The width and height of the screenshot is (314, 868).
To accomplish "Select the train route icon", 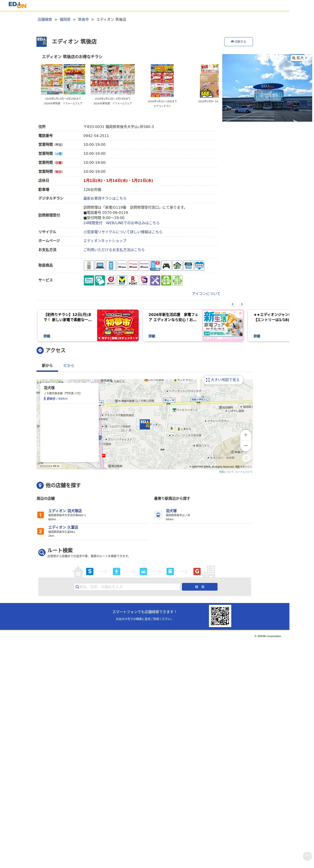I will point(170,571).
